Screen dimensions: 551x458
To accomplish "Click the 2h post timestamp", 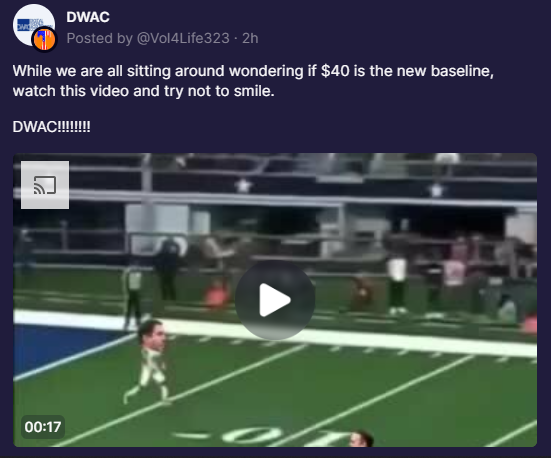I will [x=250, y=38].
